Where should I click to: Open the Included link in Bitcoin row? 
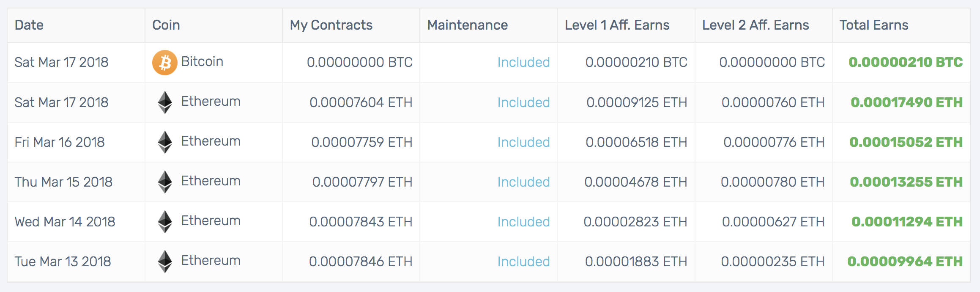(x=523, y=63)
